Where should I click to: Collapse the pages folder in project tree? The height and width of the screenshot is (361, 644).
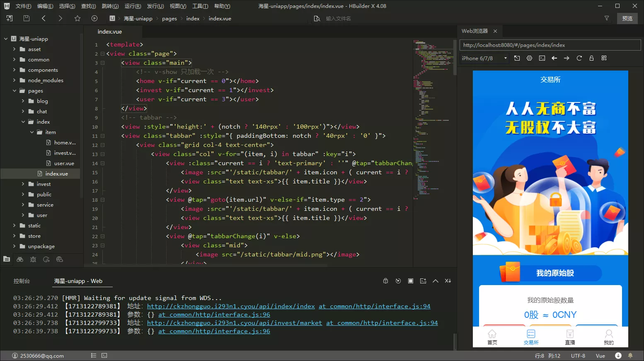pyautogui.click(x=14, y=91)
